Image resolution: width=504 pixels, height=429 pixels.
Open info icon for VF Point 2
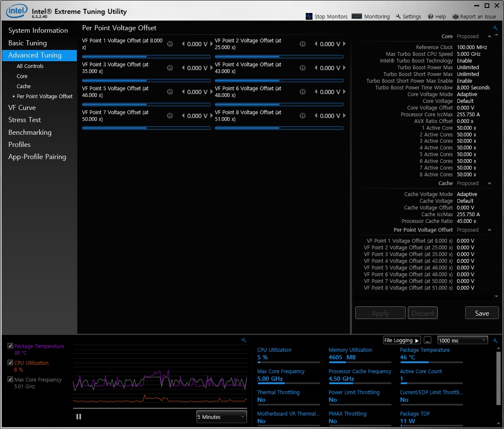(x=302, y=44)
